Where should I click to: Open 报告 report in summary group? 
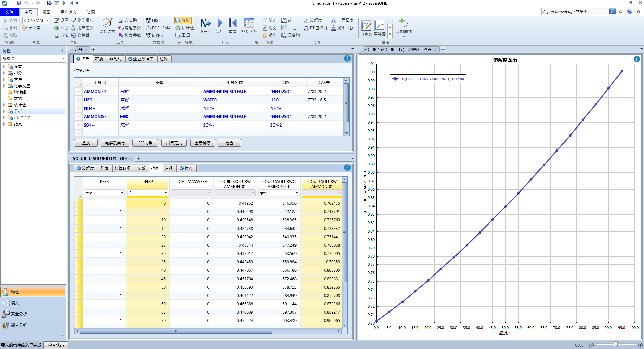(x=270, y=35)
